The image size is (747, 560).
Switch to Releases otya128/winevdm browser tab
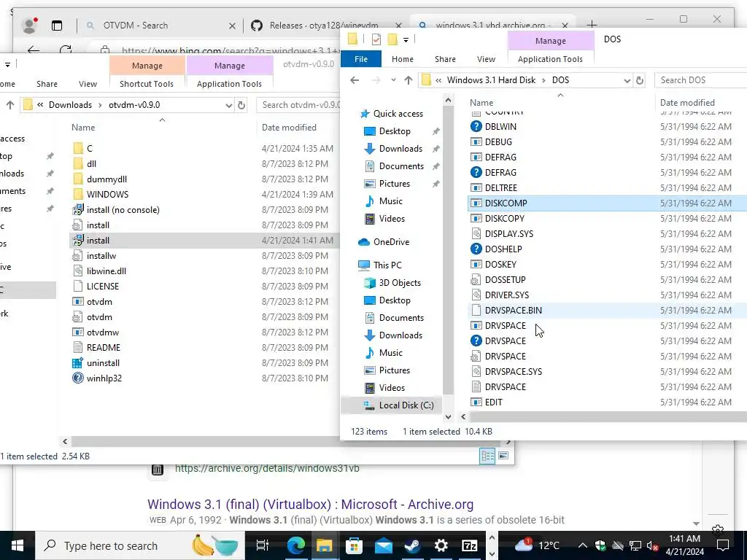point(324,26)
